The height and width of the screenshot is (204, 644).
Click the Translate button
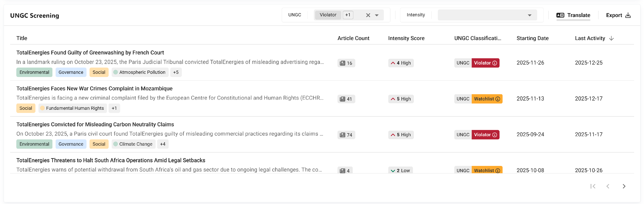pos(573,15)
